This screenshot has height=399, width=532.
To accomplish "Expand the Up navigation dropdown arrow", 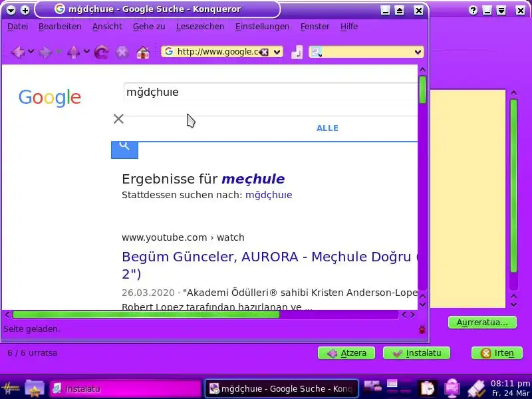I will click(86, 52).
